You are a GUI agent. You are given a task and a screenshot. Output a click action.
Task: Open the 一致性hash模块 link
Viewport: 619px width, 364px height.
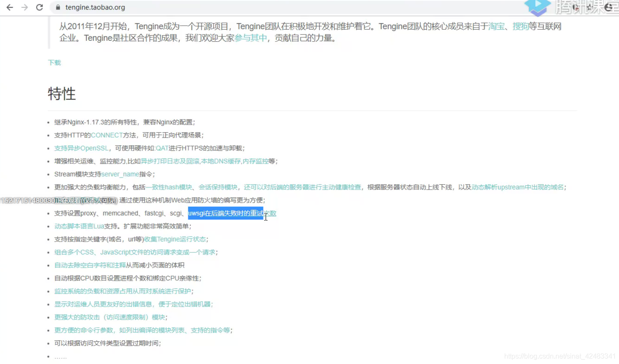(169, 187)
